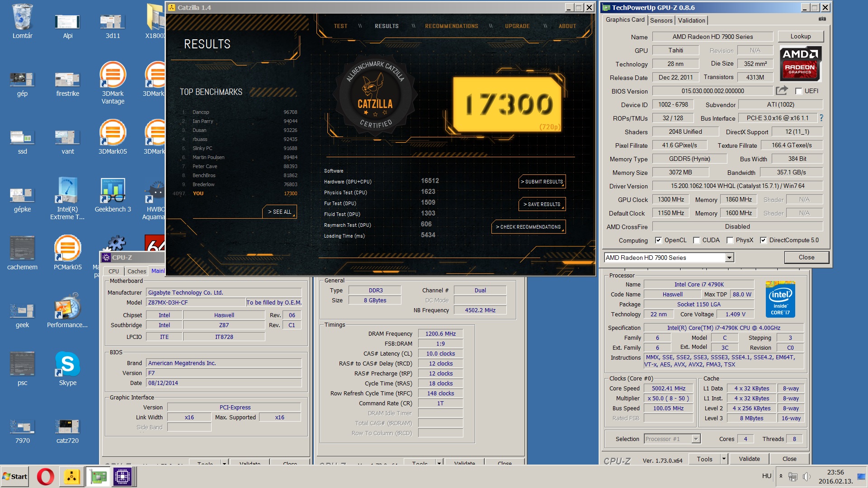Image resolution: width=868 pixels, height=488 pixels.
Task: Launch Intel Extreme Tuning shortcut
Action: 67,198
